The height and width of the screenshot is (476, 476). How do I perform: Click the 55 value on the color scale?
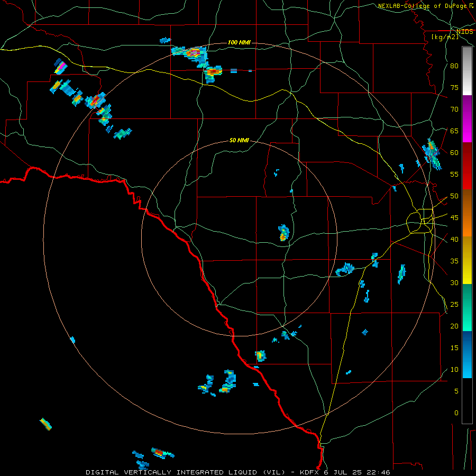pos(454,174)
